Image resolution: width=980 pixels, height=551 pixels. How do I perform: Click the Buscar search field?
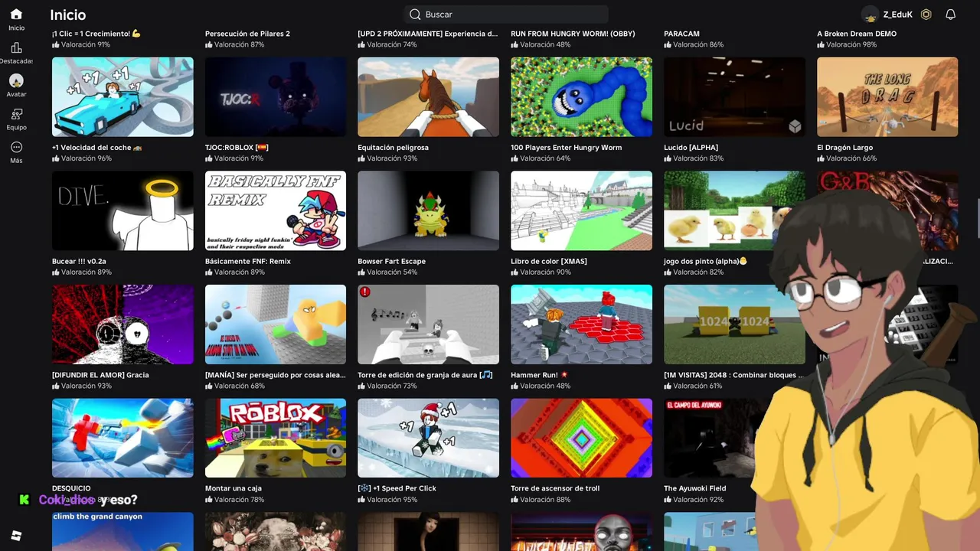tap(506, 15)
